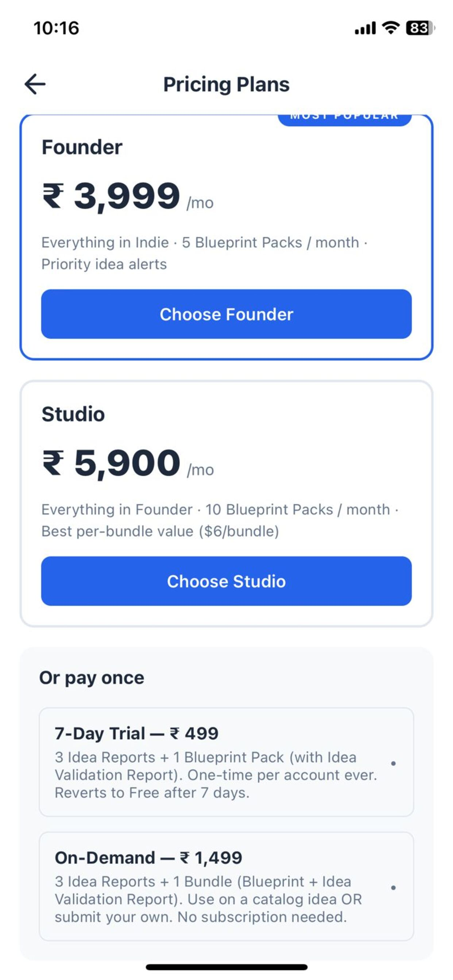Screen dimensions: 453x980
Task: Tap the home indicator bar
Action: pyautogui.click(x=226, y=967)
